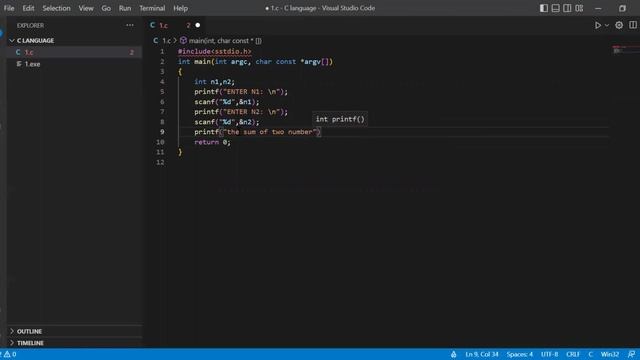Expand the TIMELINE section
The width and height of the screenshot is (640, 360).
[x=75, y=343]
